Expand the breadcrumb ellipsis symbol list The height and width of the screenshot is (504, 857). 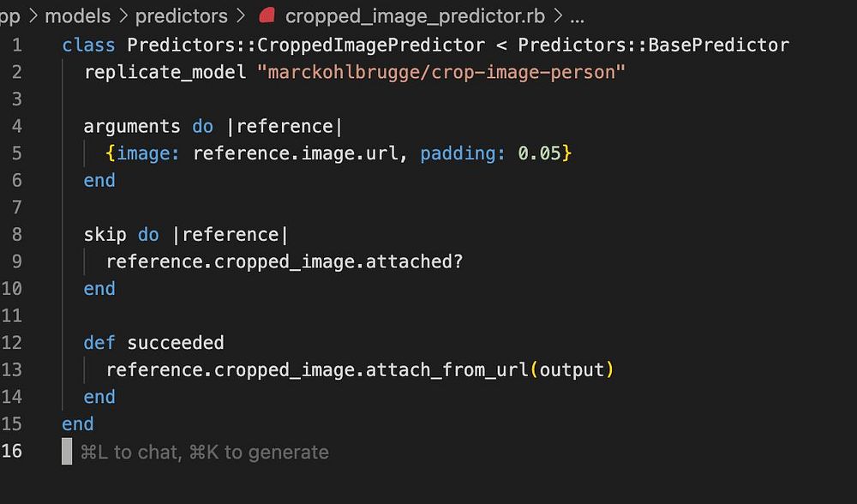pos(578,15)
